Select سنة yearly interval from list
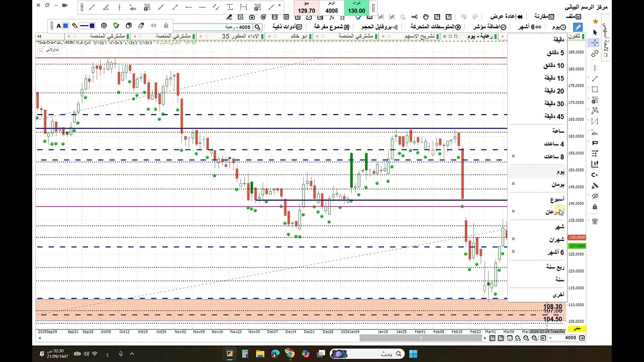 (559, 279)
